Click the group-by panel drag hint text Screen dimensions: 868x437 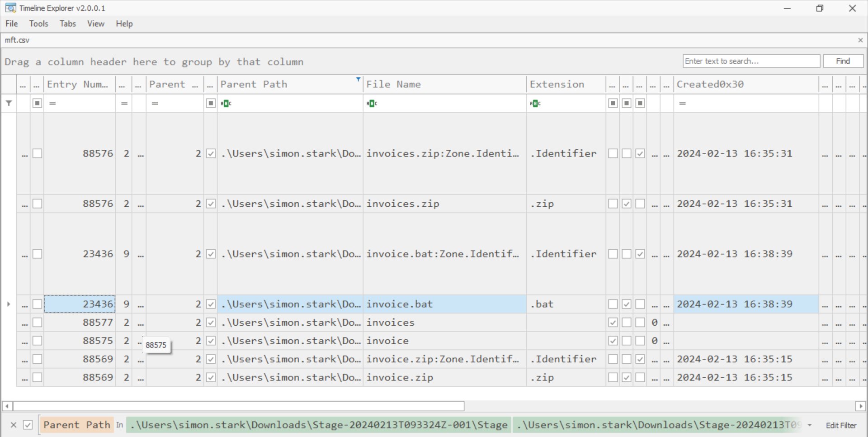pyautogui.click(x=154, y=62)
